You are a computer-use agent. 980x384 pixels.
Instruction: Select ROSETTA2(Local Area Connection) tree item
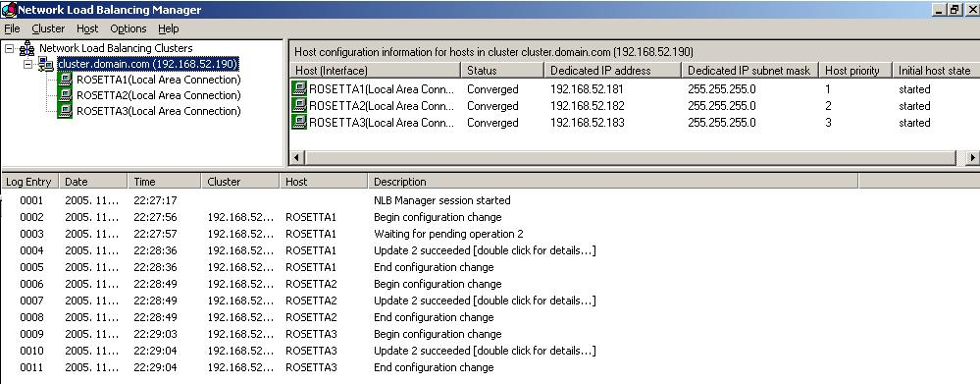tap(158, 95)
